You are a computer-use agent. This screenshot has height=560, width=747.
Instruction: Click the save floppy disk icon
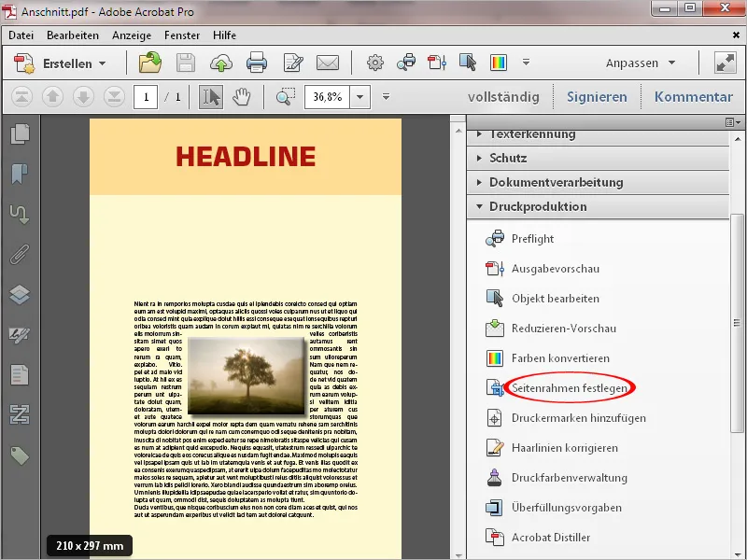click(185, 63)
